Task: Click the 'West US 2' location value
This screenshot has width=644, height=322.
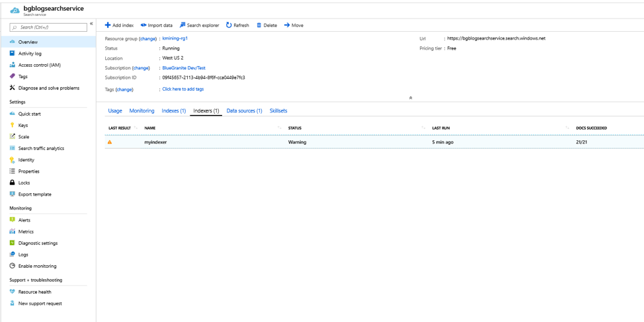Action: click(173, 58)
